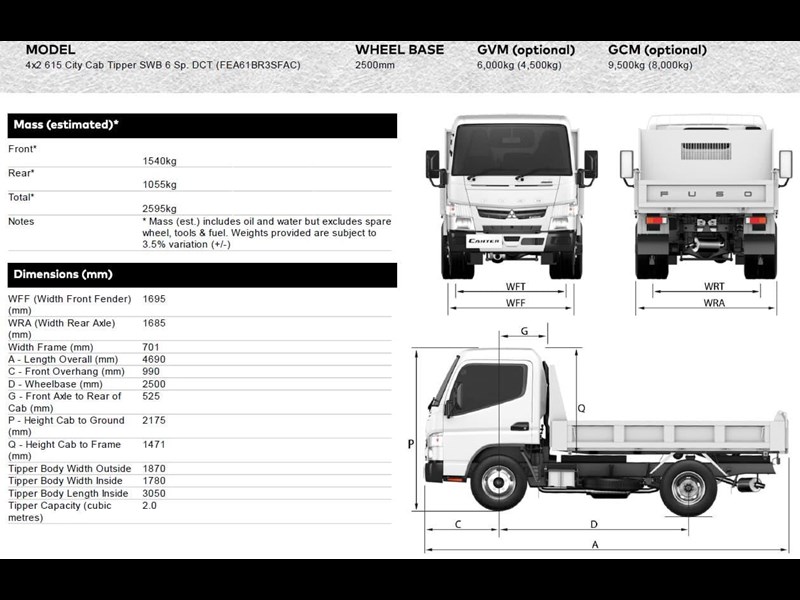Click the 'C - Front Overhang (mm)' label
This screenshot has height=600, width=800.
click(66, 371)
